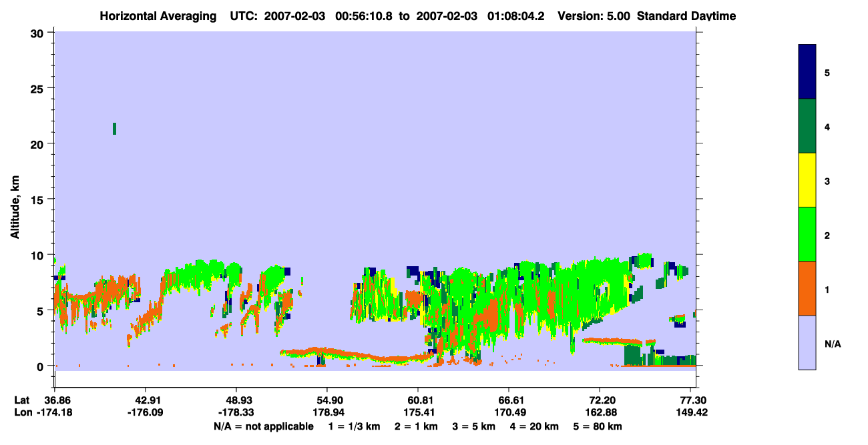This screenshot has width=868, height=445.
Task: Click the 'N/A = not applicable' legend text
Action: (264, 426)
